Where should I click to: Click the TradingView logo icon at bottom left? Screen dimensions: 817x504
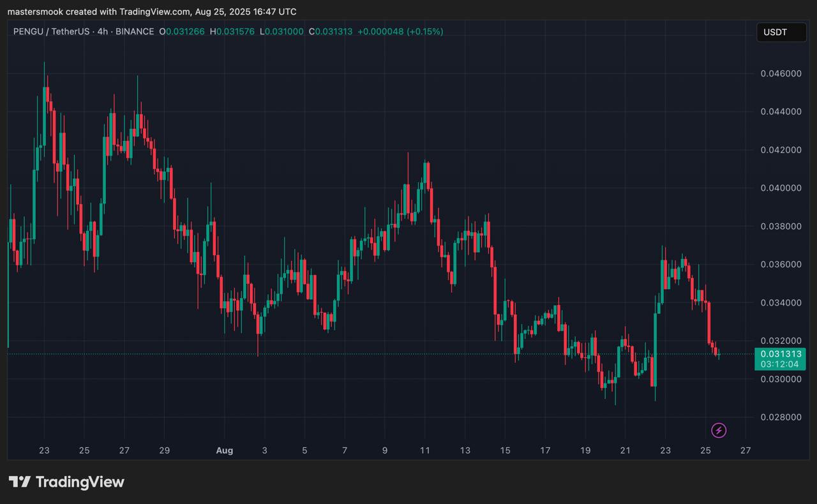click(19, 482)
